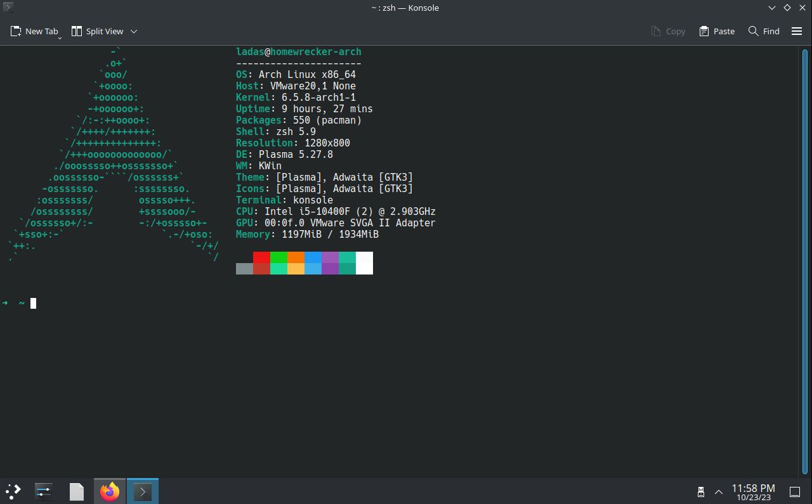The width and height of the screenshot is (812, 504).
Task: Minimize the Konsole window
Action: pyautogui.click(x=772, y=8)
